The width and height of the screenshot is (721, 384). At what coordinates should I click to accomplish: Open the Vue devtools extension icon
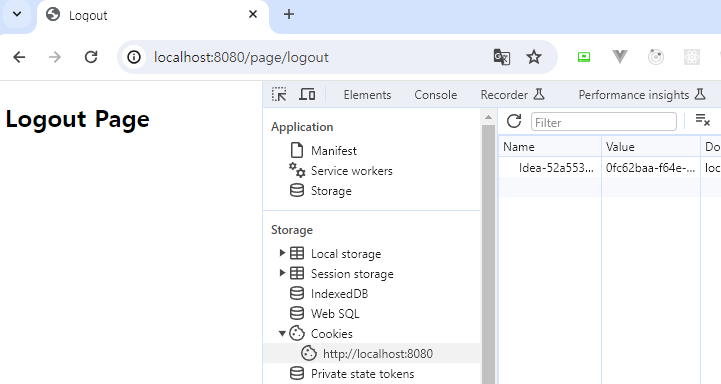point(620,57)
